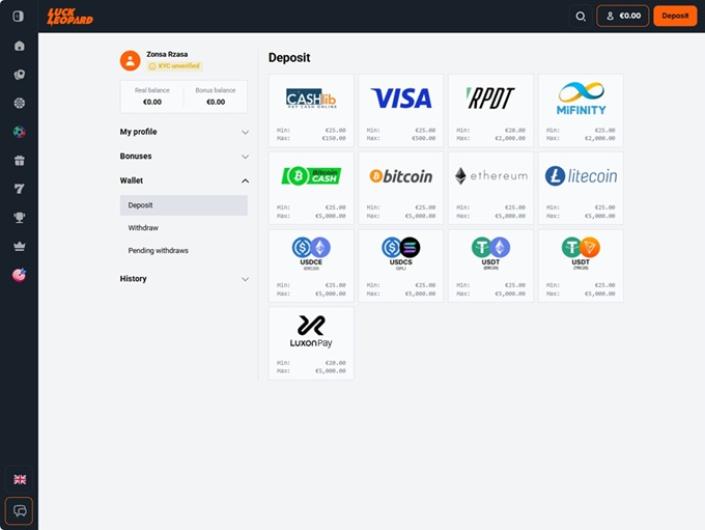Choose VISA deposit method
The width and height of the screenshot is (705, 530).
[x=401, y=111]
